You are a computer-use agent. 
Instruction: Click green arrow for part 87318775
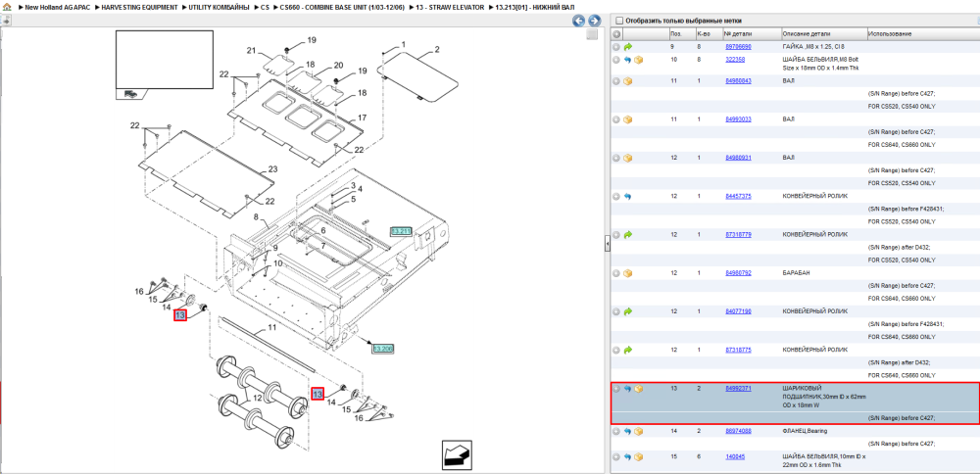(x=628, y=351)
